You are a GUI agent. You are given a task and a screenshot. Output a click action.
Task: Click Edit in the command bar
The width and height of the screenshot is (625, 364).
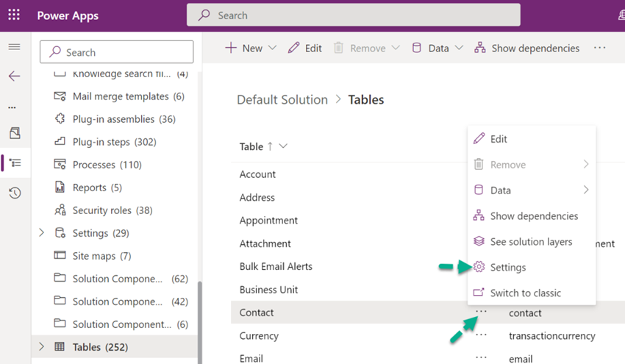[x=305, y=49]
